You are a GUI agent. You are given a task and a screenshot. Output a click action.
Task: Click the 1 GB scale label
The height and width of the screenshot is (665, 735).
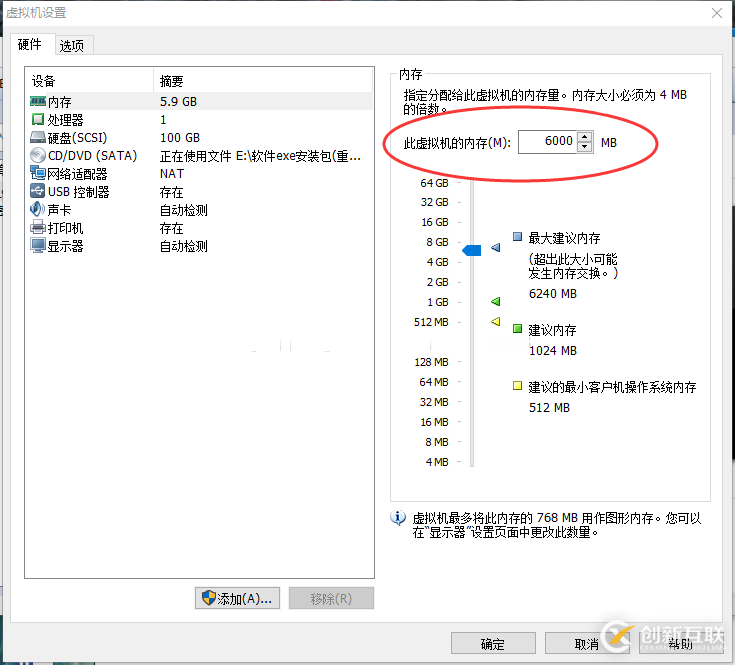438,302
